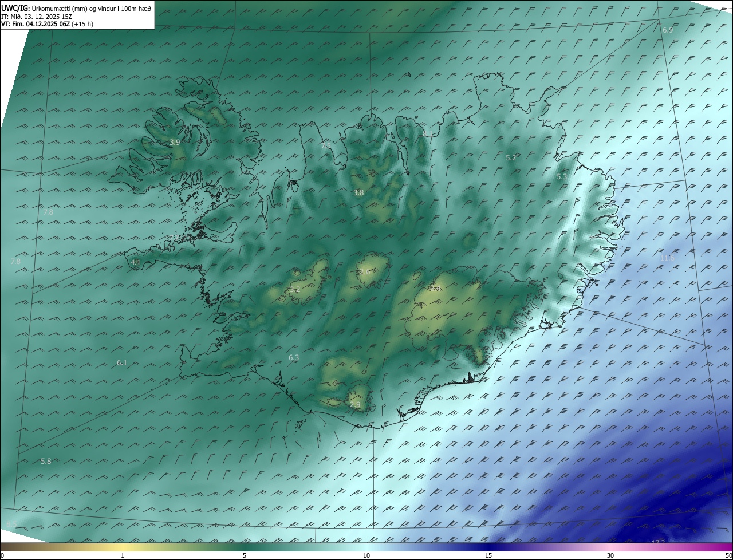The width and height of the screenshot is (733, 560).
Task: Click the 2.9 value near the south coast
Action: pyautogui.click(x=355, y=405)
